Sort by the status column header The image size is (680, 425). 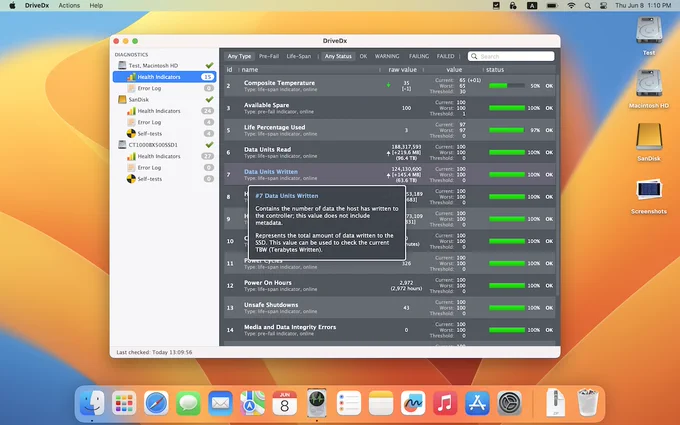(495, 69)
